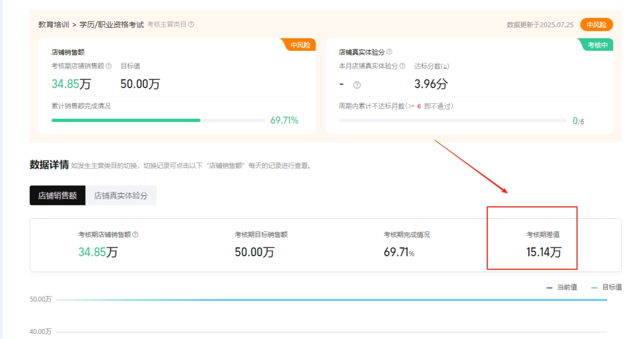Click help icon next to 考核期店铺销售额 in top sales card
This screenshot has height=339, width=644.
coord(108,66)
